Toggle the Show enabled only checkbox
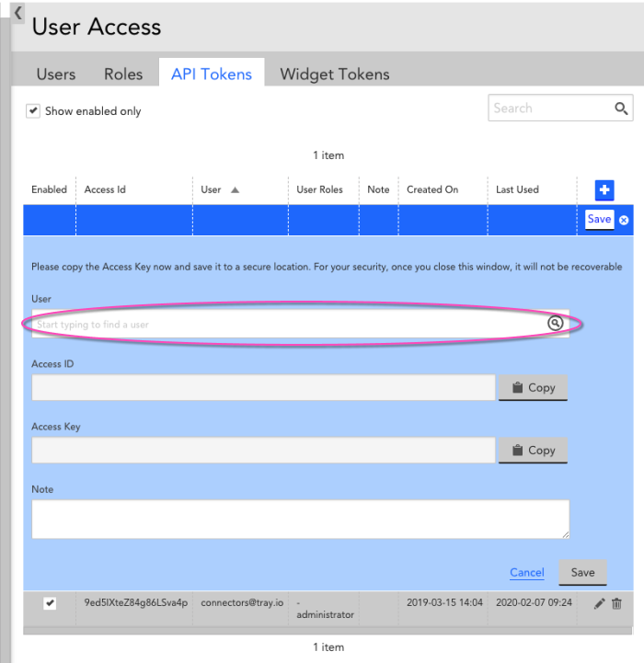The width and height of the screenshot is (644, 663). point(33,110)
